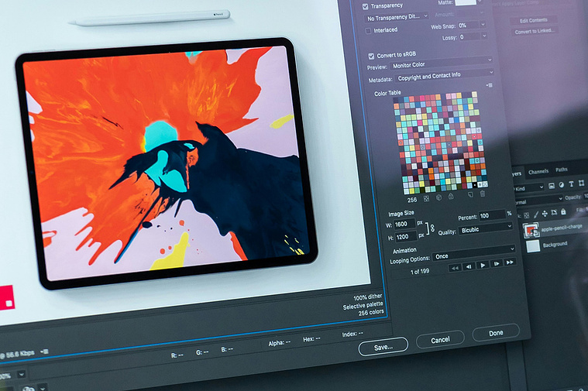Click the '256 colors' info text

pos(371,313)
